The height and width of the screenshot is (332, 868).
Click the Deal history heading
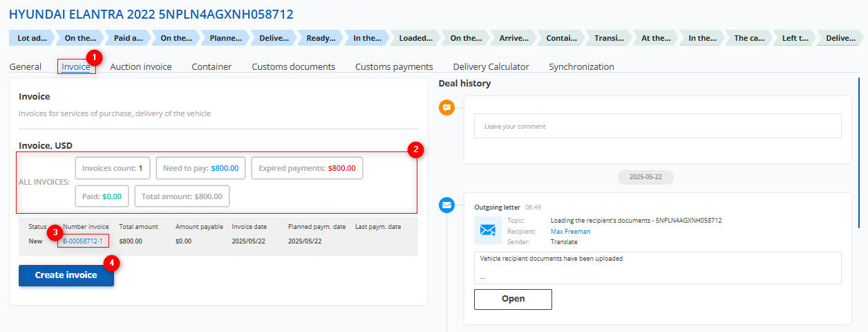pos(464,84)
